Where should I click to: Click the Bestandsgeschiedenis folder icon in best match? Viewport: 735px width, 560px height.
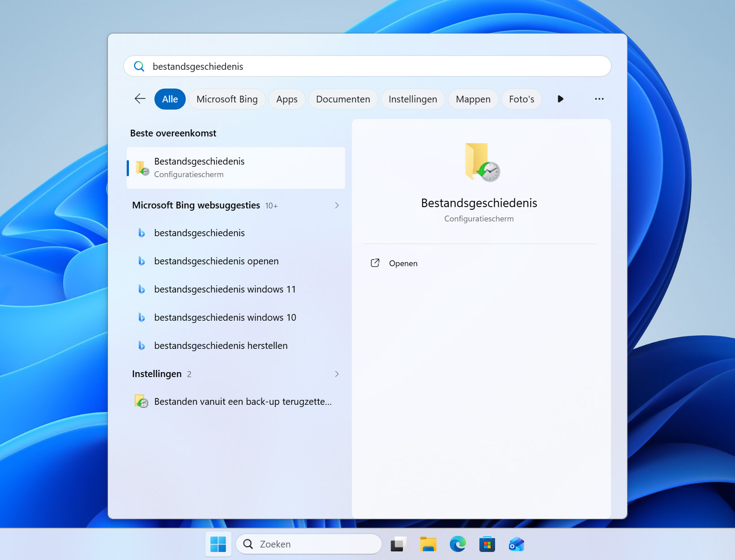coord(142,168)
